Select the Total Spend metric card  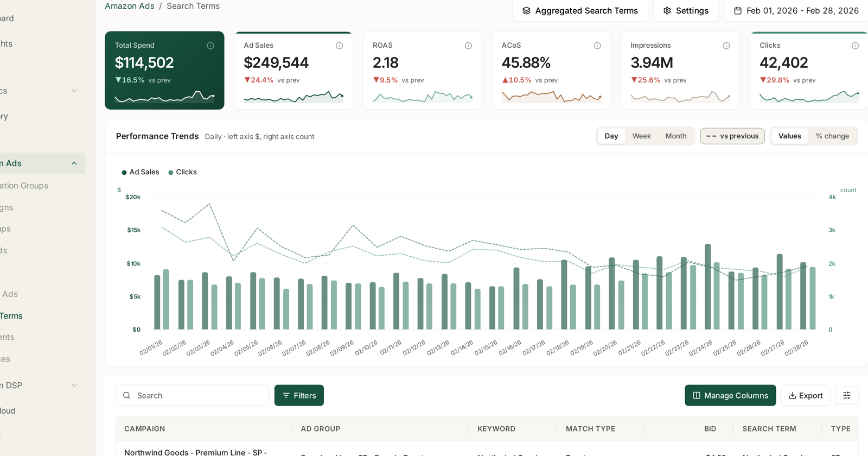(164, 71)
